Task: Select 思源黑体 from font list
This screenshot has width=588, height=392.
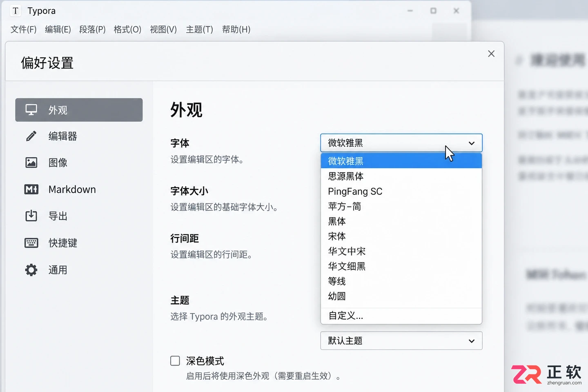Action: (x=401, y=176)
